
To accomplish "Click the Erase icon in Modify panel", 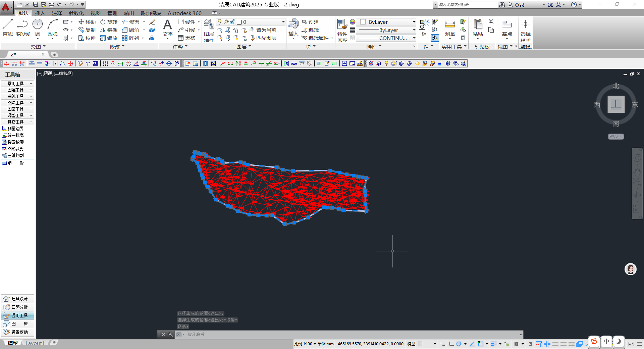I will click(152, 22).
